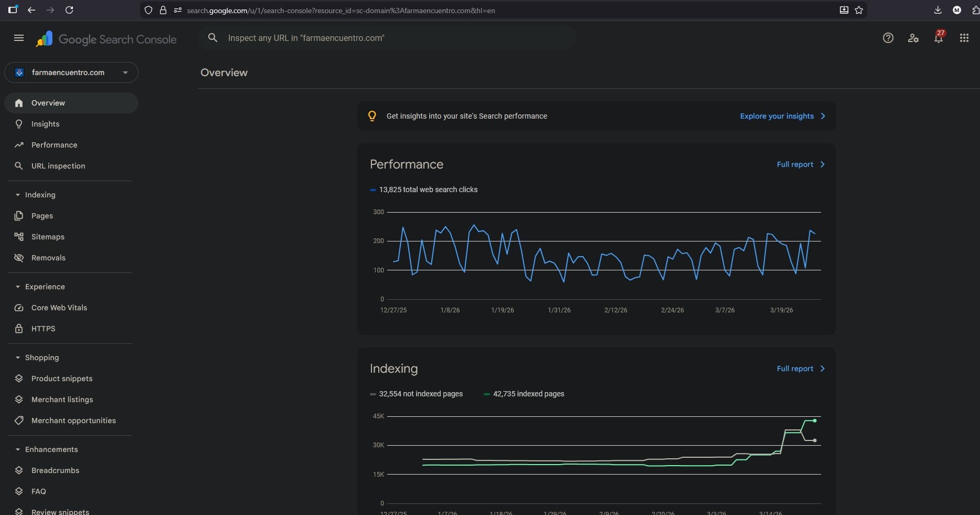Click 'Get insights into your site's Search performance'

[x=467, y=116]
